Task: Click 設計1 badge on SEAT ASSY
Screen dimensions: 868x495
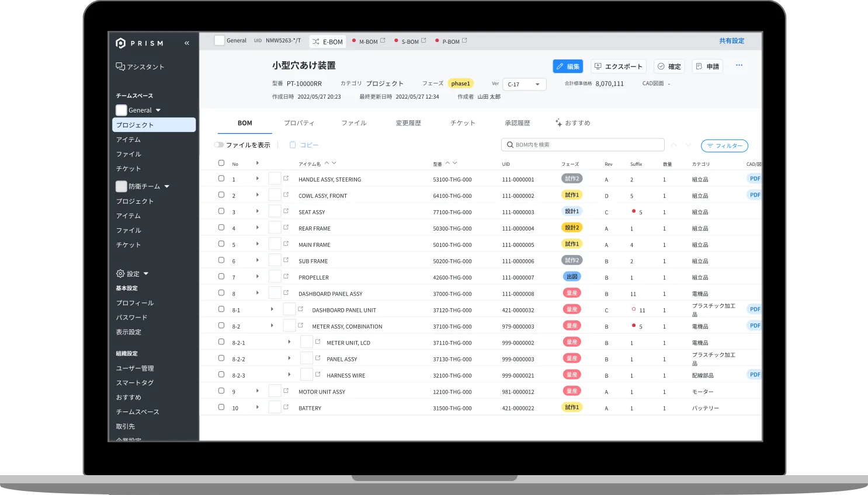Action: tap(572, 211)
